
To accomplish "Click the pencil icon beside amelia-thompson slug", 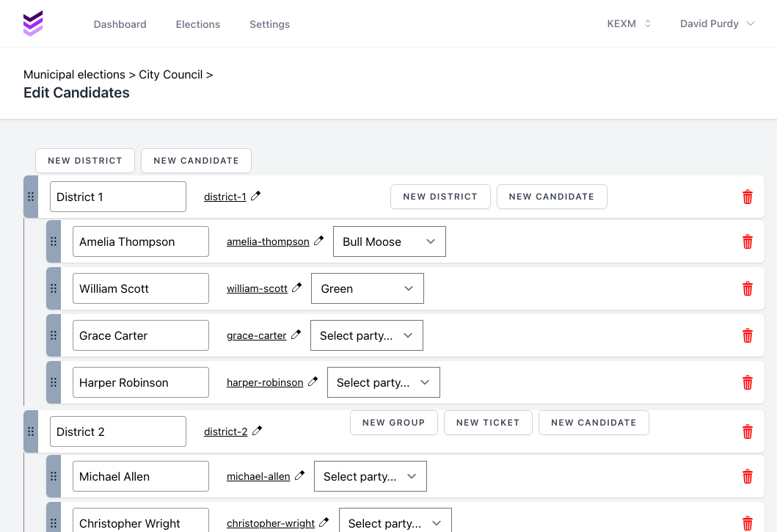I will point(319,241).
